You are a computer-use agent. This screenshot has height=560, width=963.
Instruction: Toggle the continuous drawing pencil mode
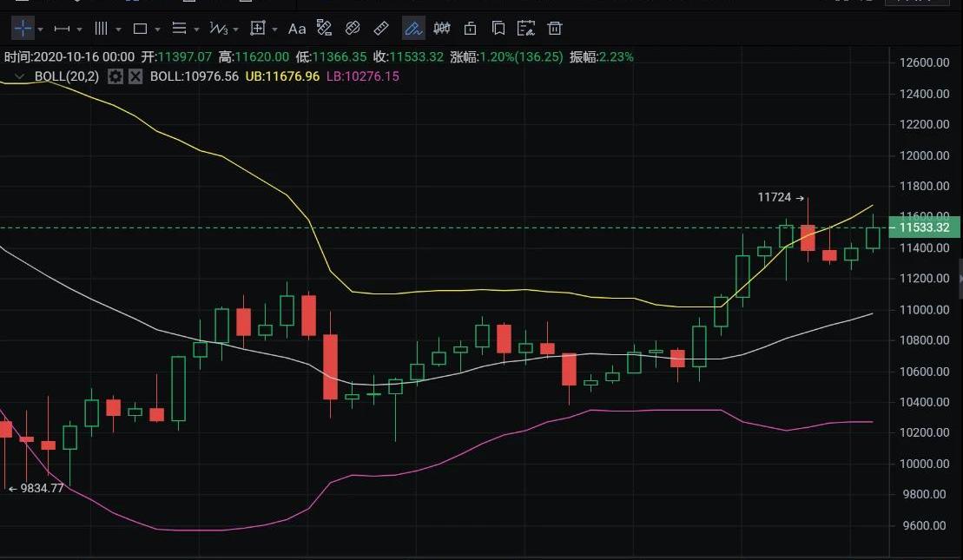(413, 29)
